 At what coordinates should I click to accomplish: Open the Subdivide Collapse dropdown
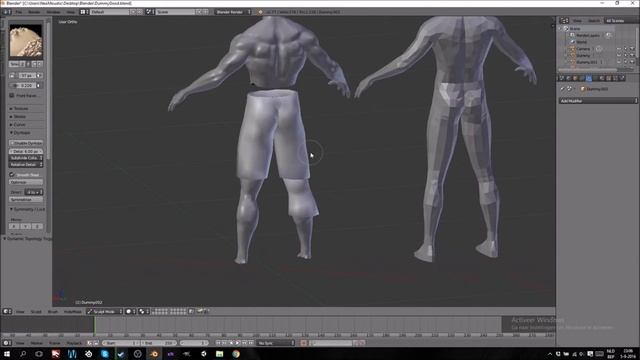pyautogui.click(x=26, y=158)
